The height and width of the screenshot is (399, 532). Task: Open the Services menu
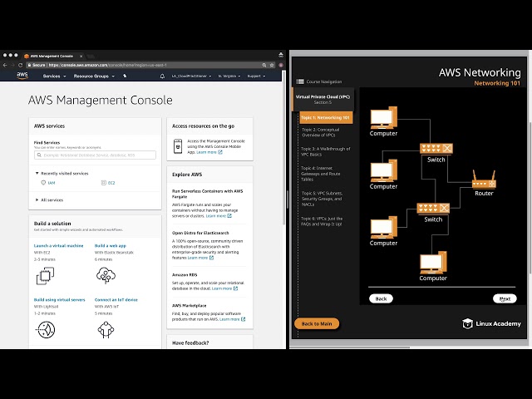click(x=54, y=76)
